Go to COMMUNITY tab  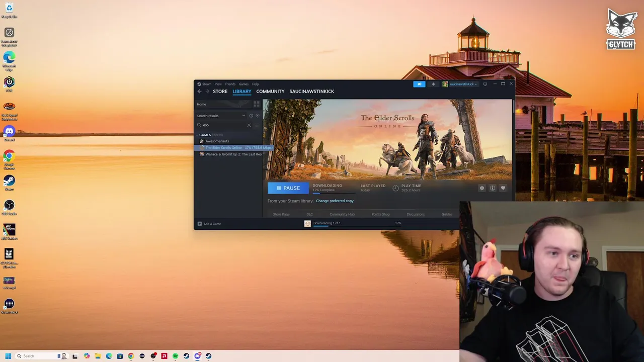click(x=270, y=92)
